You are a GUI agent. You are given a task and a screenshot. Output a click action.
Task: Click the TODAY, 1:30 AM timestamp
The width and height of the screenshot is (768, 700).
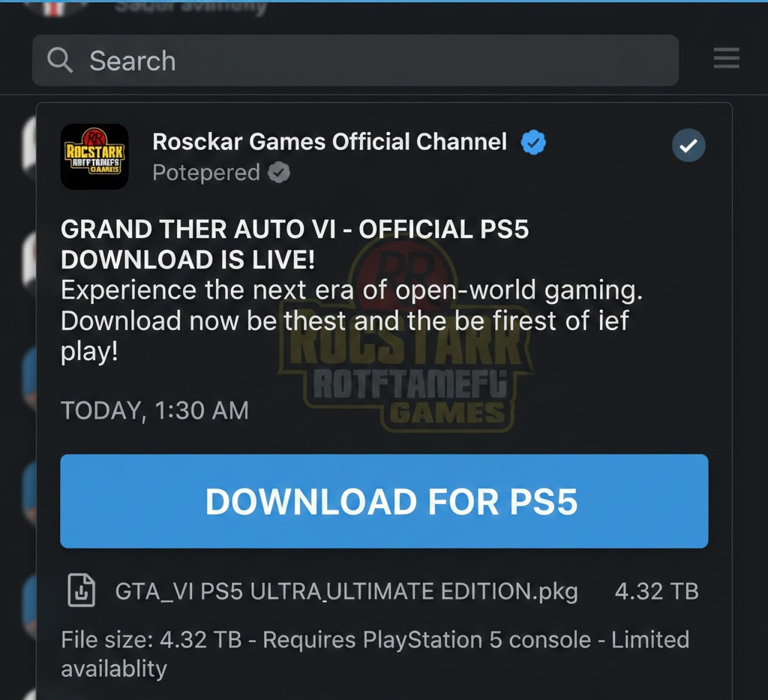(154, 410)
